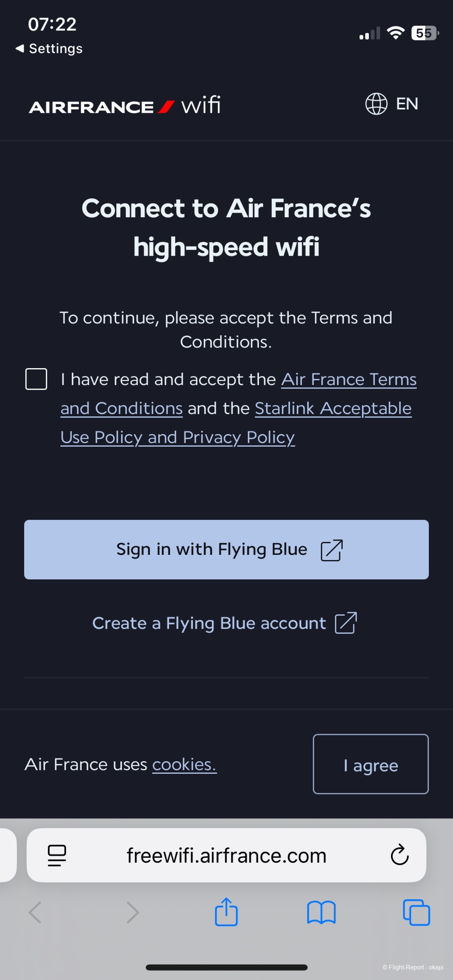Reload the page with refresh icon

(x=399, y=855)
